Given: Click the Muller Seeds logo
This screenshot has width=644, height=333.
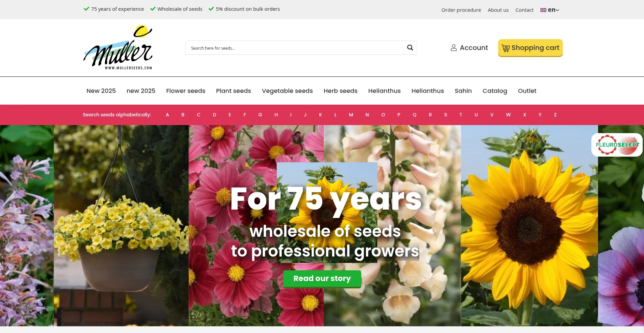Looking at the screenshot, I should (118, 48).
